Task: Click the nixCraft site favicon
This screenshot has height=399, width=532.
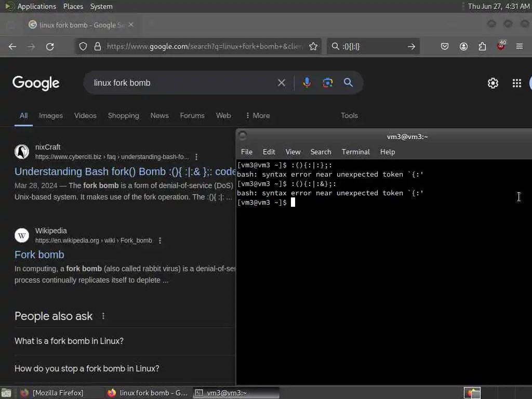Action: 22,152
